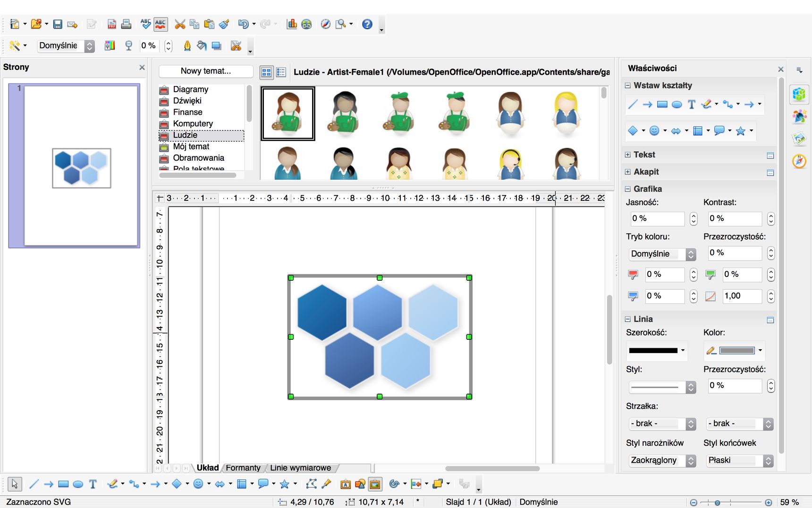
Task: Collapse the Linia section
Action: 628,319
